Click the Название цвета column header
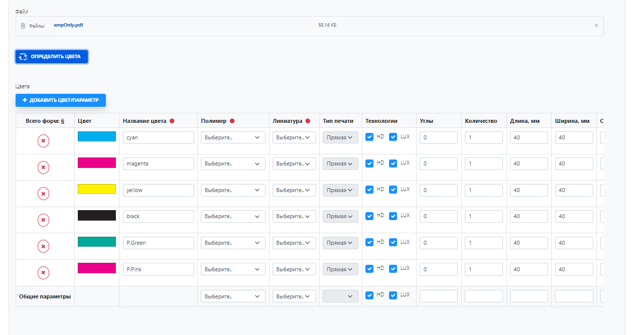644x335 pixels. click(x=145, y=121)
